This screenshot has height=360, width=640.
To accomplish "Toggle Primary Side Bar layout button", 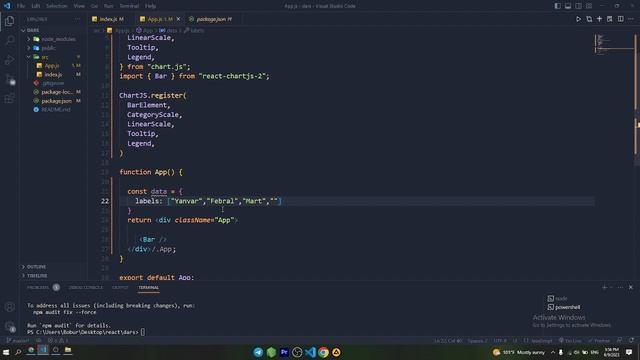I will (x=558, y=6).
